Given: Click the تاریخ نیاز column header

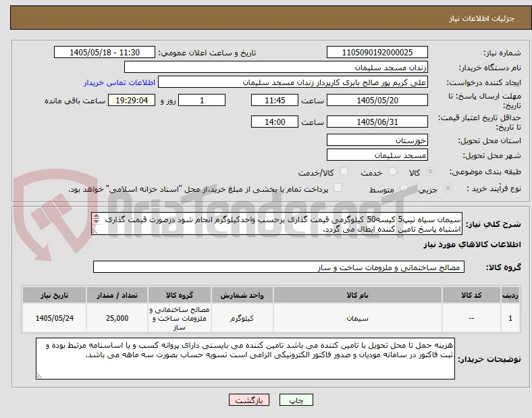Looking at the screenshot, I should pyautogui.click(x=54, y=295).
